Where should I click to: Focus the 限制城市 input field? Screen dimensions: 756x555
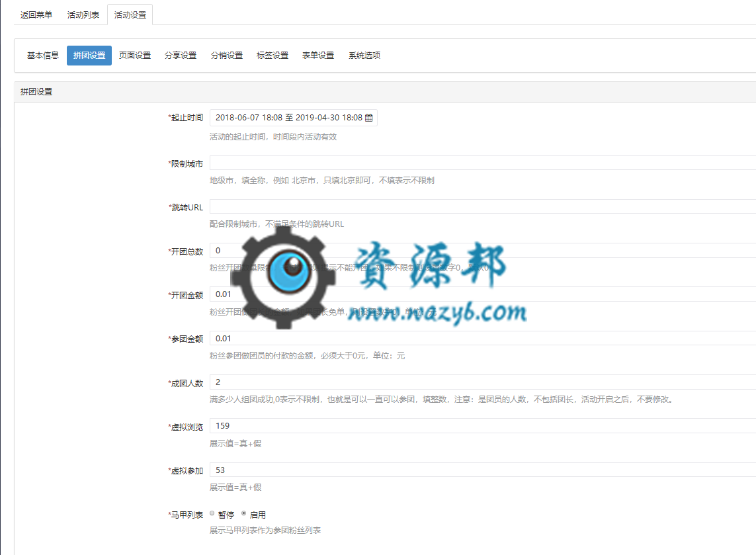[483, 163]
